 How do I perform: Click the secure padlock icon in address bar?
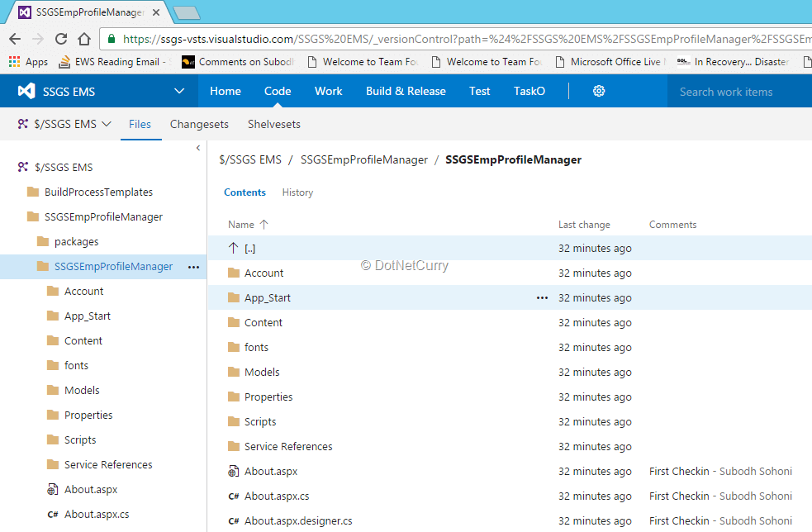111,39
